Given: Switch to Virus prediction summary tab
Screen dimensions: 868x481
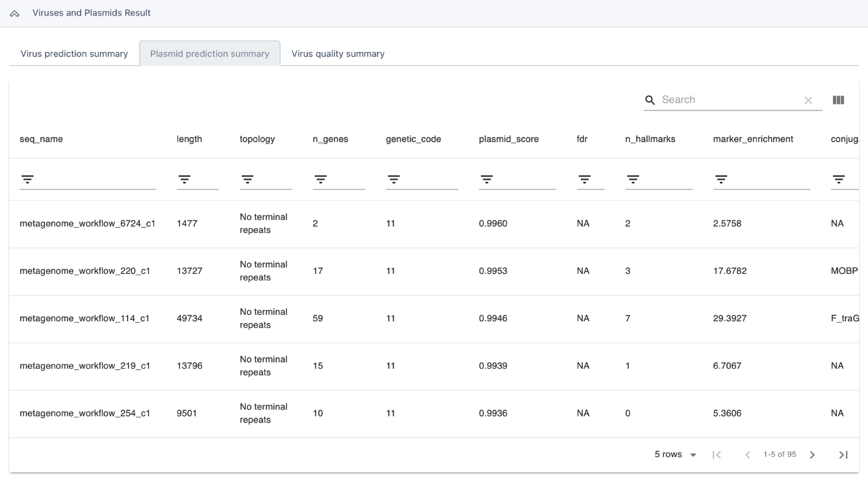Looking at the screenshot, I should click(74, 54).
